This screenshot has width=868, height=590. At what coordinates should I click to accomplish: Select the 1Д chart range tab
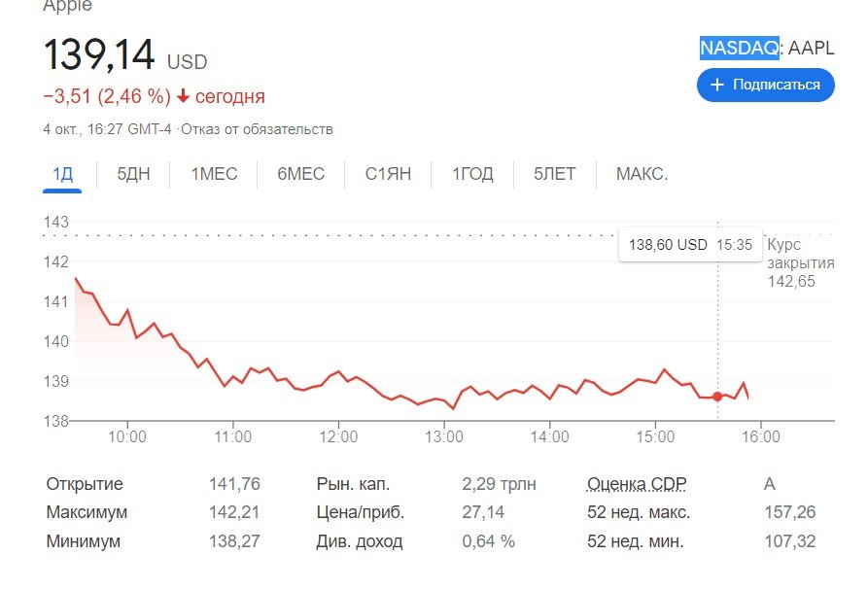(x=62, y=175)
